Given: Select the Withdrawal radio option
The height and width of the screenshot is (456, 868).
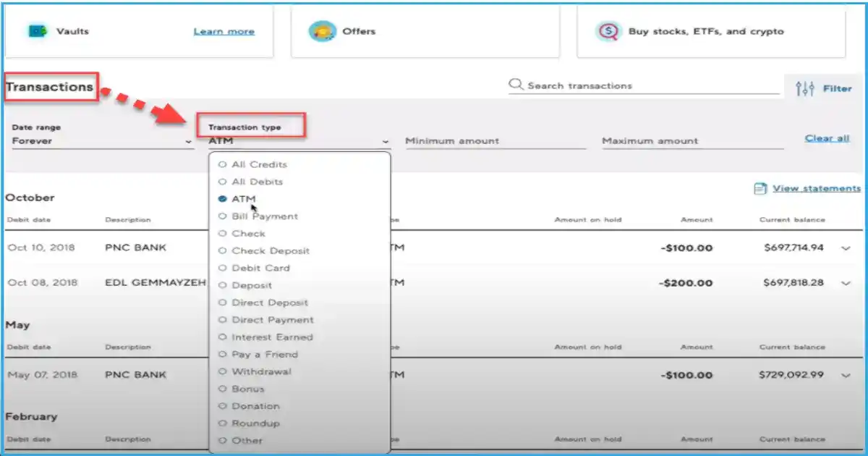Looking at the screenshot, I should [223, 372].
